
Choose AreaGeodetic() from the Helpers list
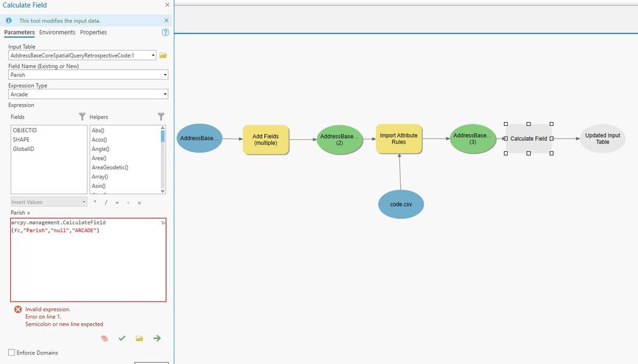click(110, 167)
